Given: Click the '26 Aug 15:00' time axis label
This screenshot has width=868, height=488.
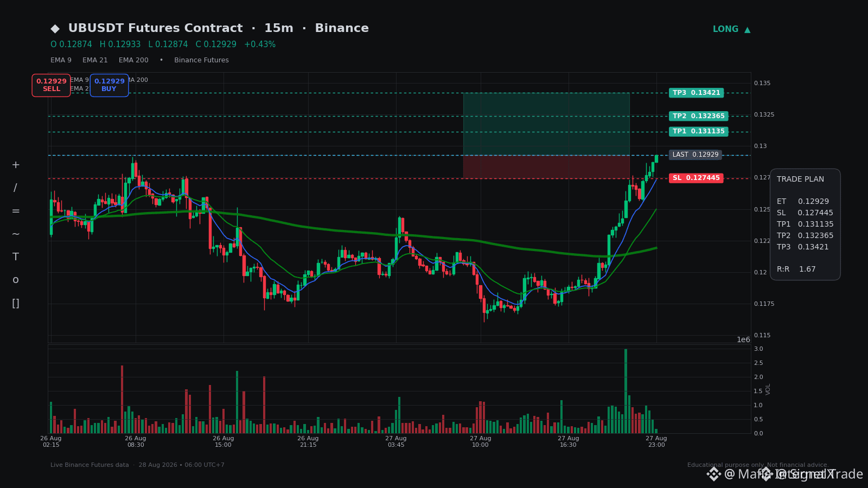Looking at the screenshot, I should (224, 441).
